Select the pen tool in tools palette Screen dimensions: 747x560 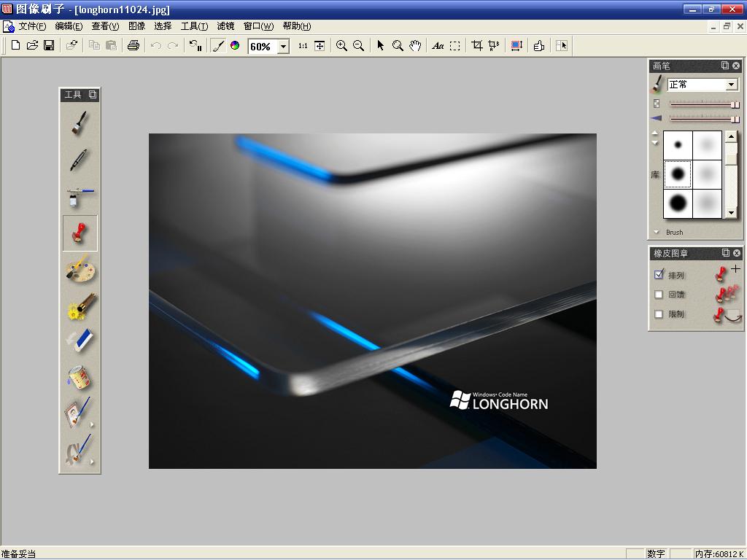[x=80, y=160]
